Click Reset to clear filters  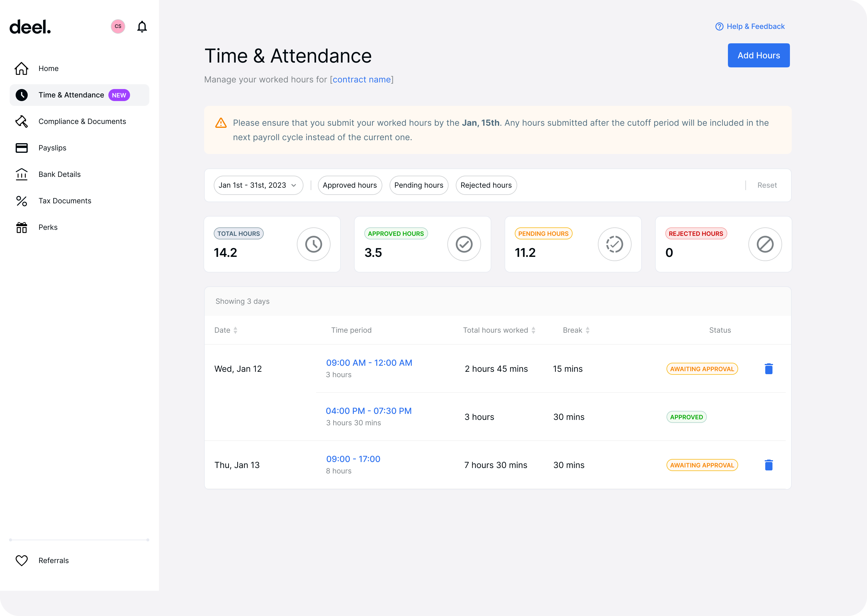pos(767,185)
